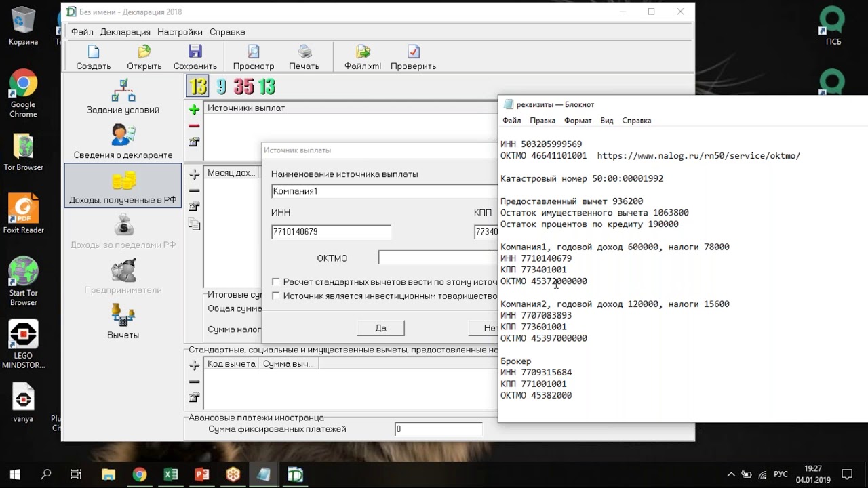Open Формат menu in Блокнот
Screen dimensions: 868x488
(x=578, y=121)
